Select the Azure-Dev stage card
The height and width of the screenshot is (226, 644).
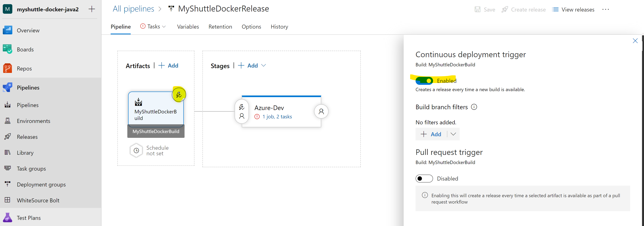click(x=281, y=111)
